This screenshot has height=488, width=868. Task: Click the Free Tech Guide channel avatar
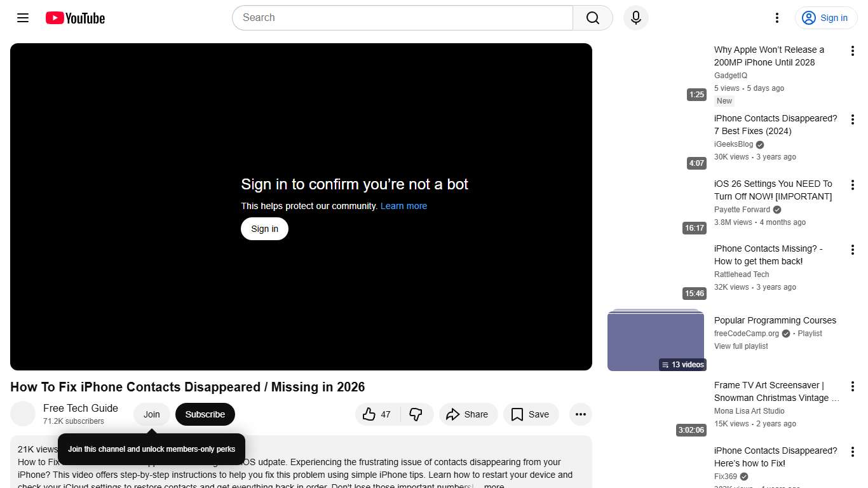23,414
